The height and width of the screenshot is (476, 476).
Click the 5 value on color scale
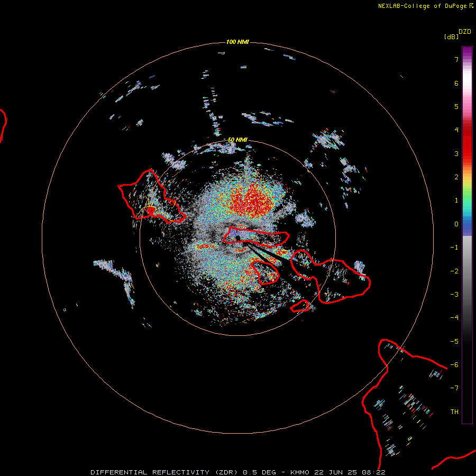(456, 106)
